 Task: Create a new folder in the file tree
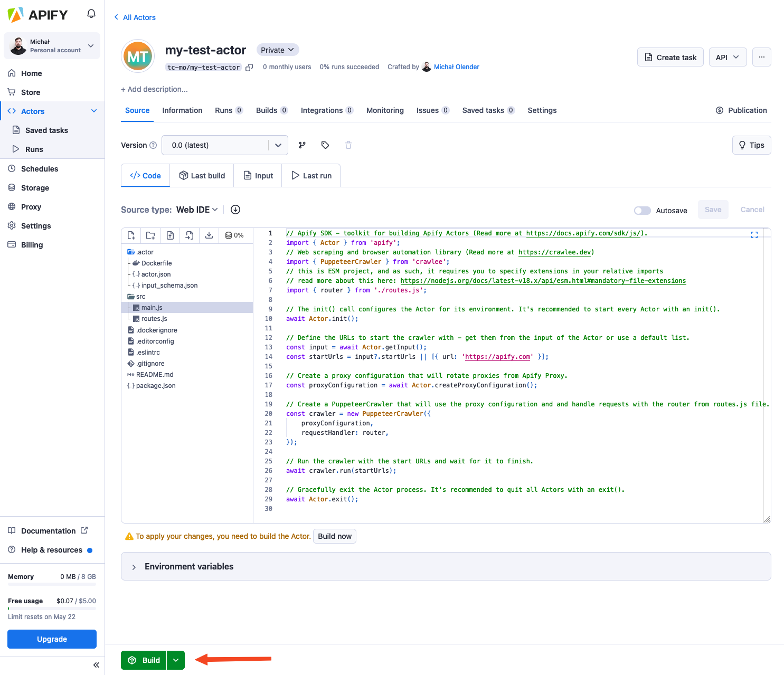150,235
